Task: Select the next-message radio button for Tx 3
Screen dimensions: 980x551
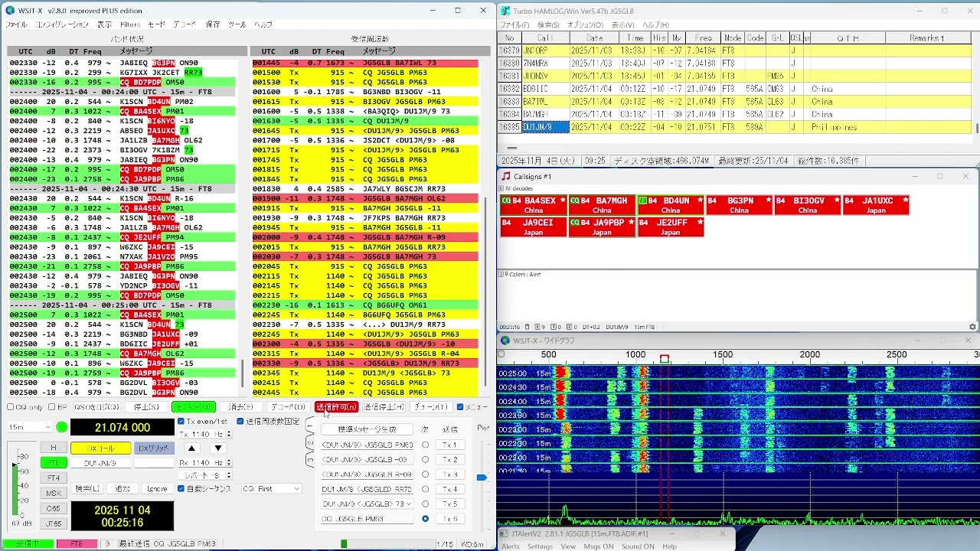Action: [x=425, y=474]
